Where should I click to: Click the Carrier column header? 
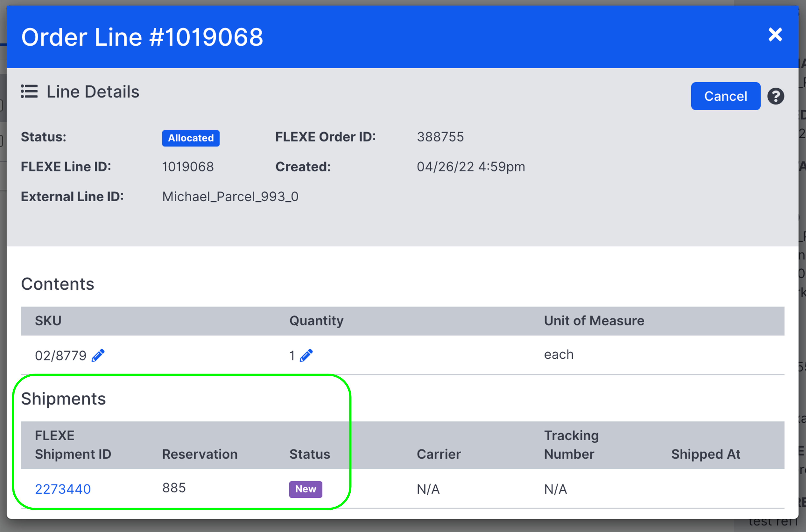pos(439,454)
